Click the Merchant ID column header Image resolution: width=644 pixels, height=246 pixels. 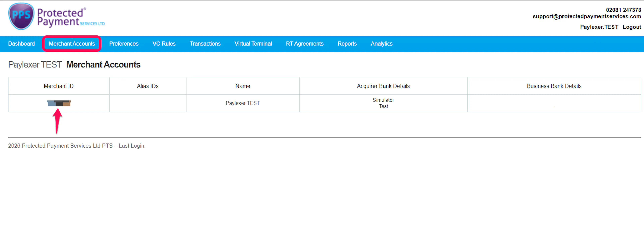point(59,86)
